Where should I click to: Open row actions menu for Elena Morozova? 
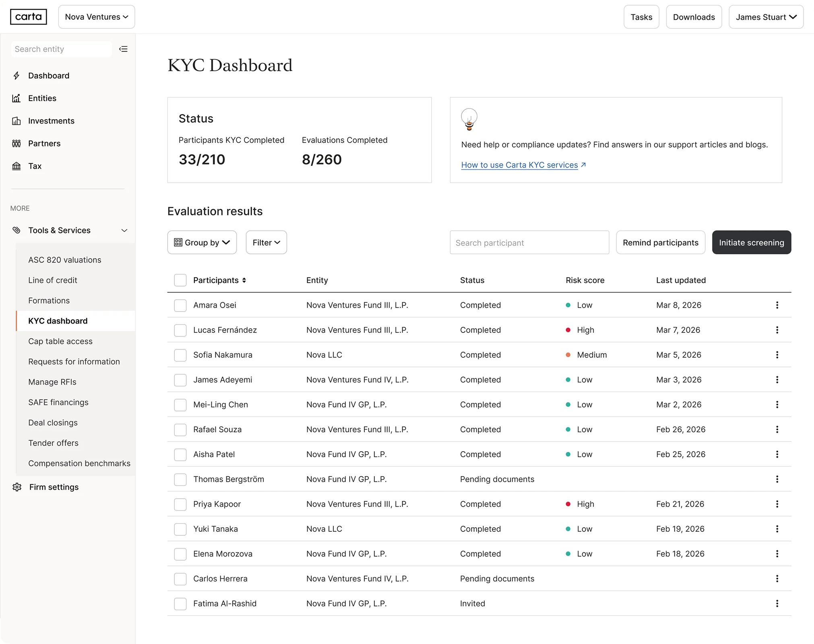777,554
